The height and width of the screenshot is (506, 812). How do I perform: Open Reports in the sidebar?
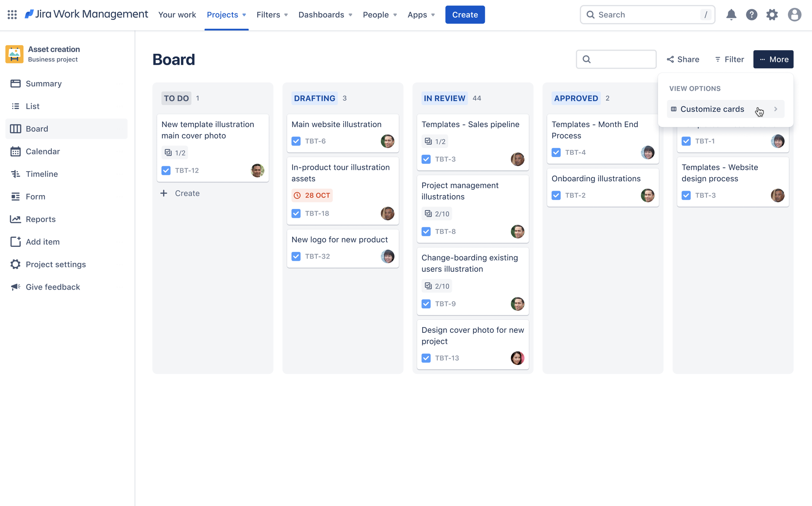40,219
